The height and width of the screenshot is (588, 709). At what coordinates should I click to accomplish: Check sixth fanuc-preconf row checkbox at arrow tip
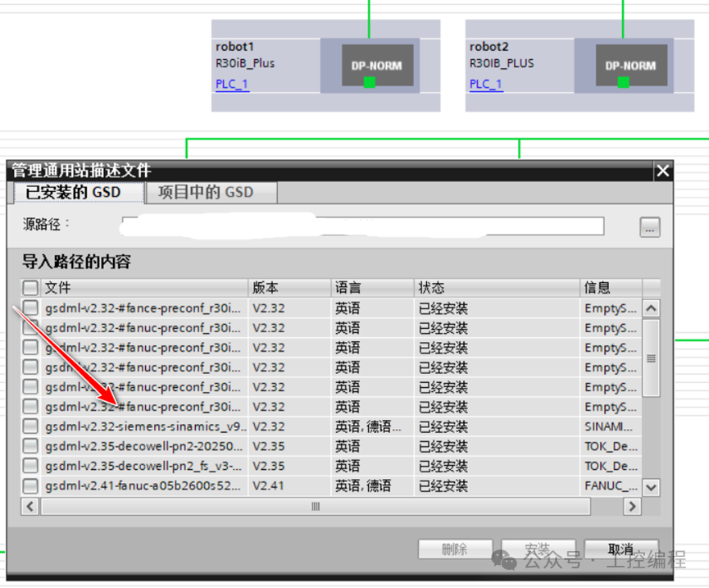coord(30,407)
